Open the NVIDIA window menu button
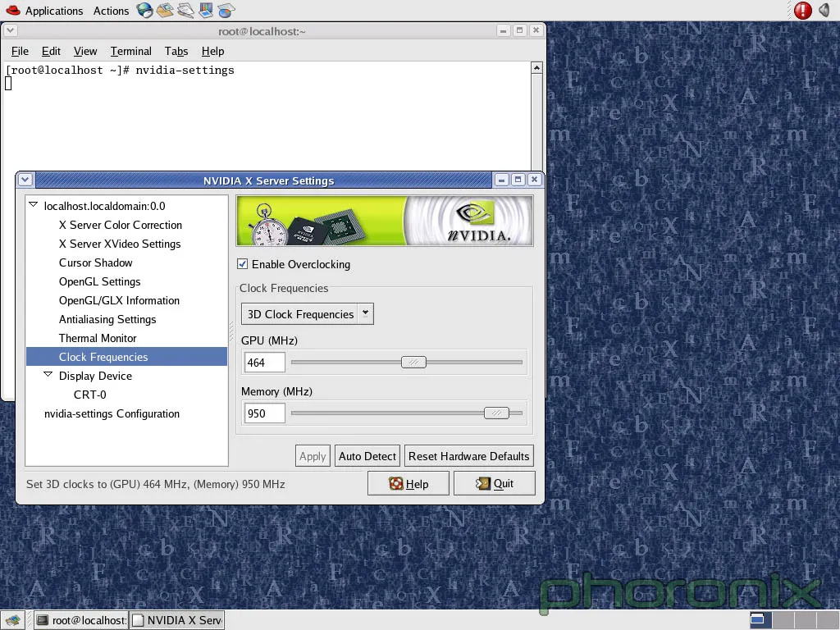The width and height of the screenshot is (840, 630). click(25, 180)
